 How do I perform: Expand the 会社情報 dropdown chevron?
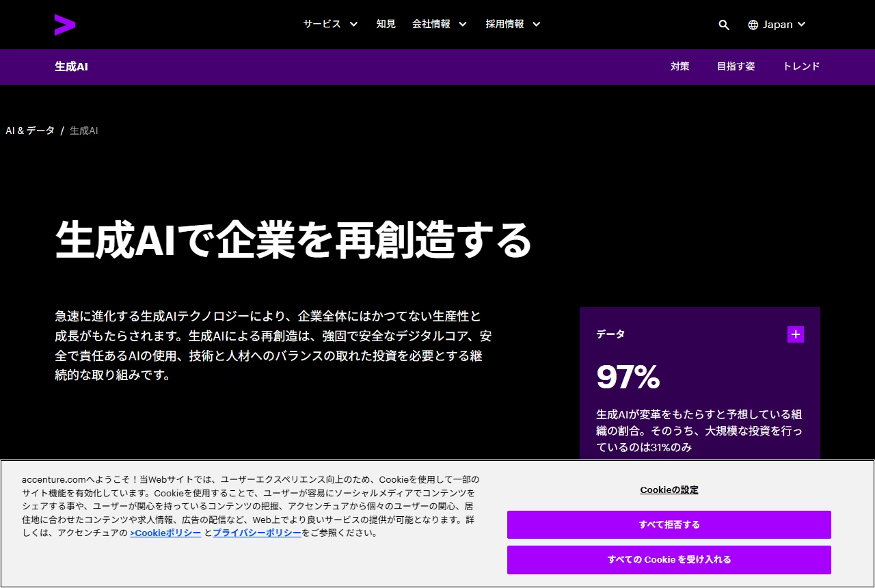click(x=463, y=24)
